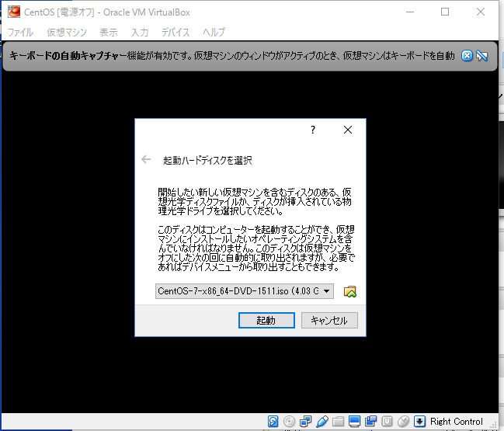Screen dimensions: 504x431
Task: Open the 入力 menu
Action: [140, 32]
